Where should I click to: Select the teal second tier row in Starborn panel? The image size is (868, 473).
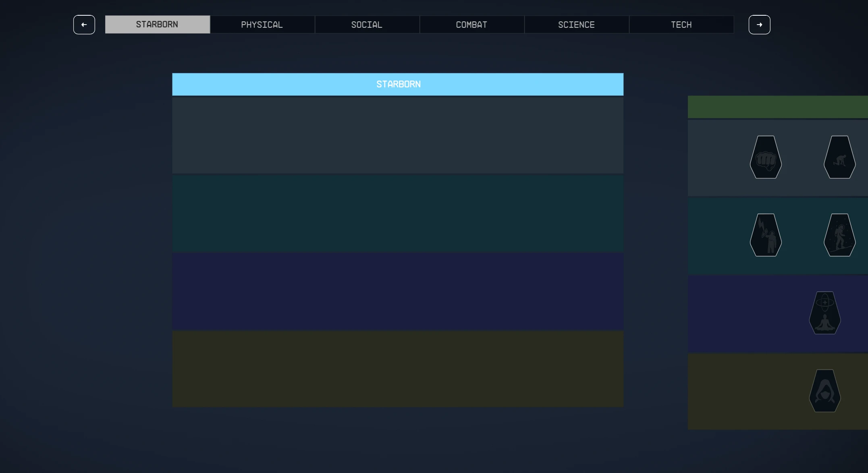(x=398, y=213)
